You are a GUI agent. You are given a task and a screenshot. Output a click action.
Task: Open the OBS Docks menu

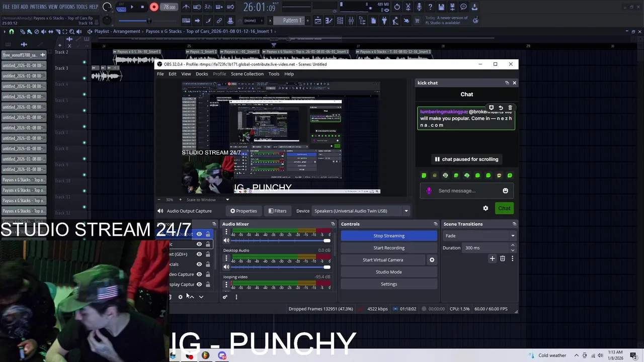click(202, 74)
